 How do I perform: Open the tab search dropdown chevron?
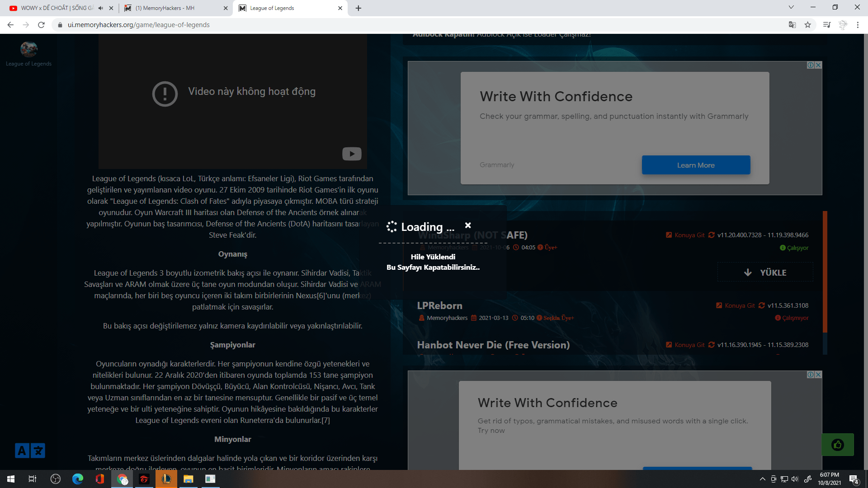click(791, 7)
